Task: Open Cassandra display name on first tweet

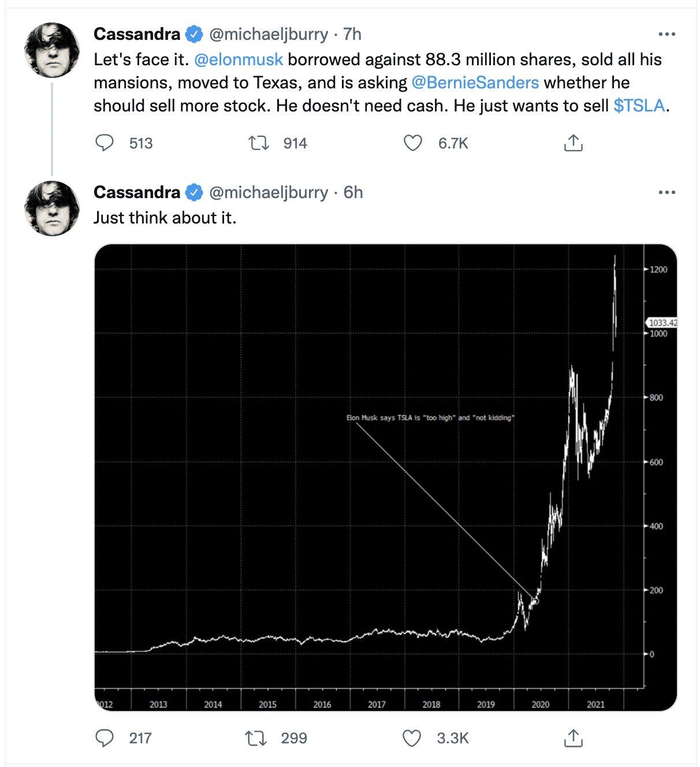Action: tap(137, 34)
